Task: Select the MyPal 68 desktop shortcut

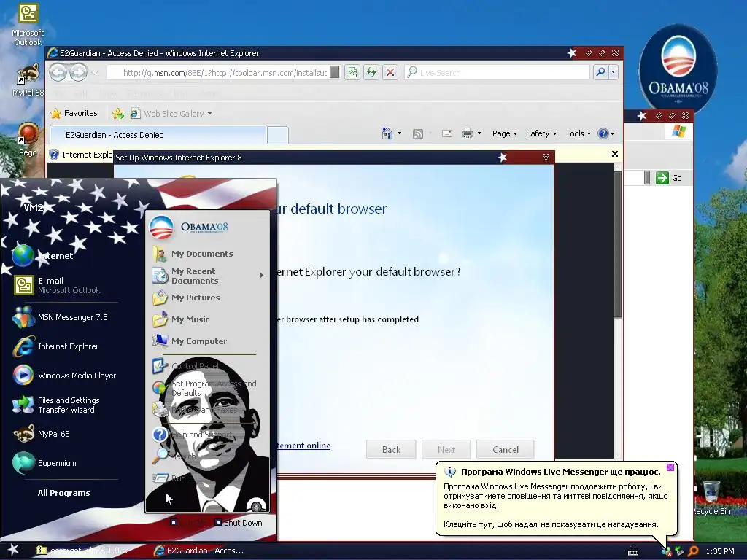Action: [28, 80]
